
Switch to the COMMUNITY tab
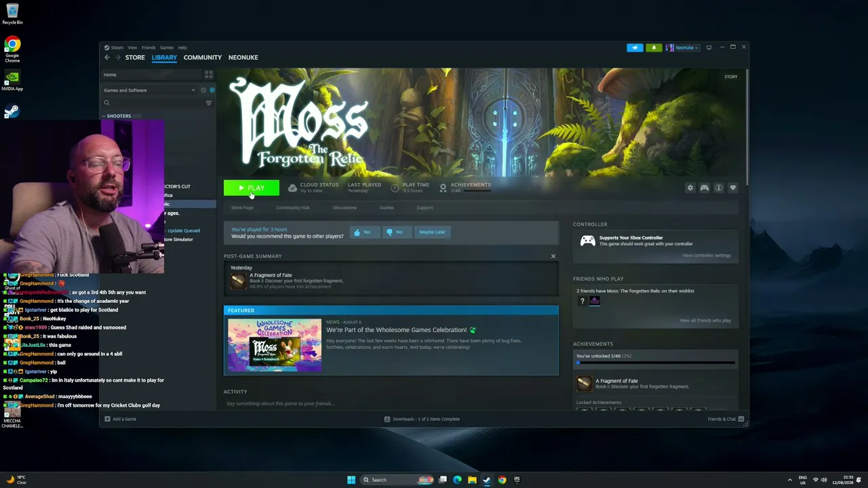pos(203,58)
